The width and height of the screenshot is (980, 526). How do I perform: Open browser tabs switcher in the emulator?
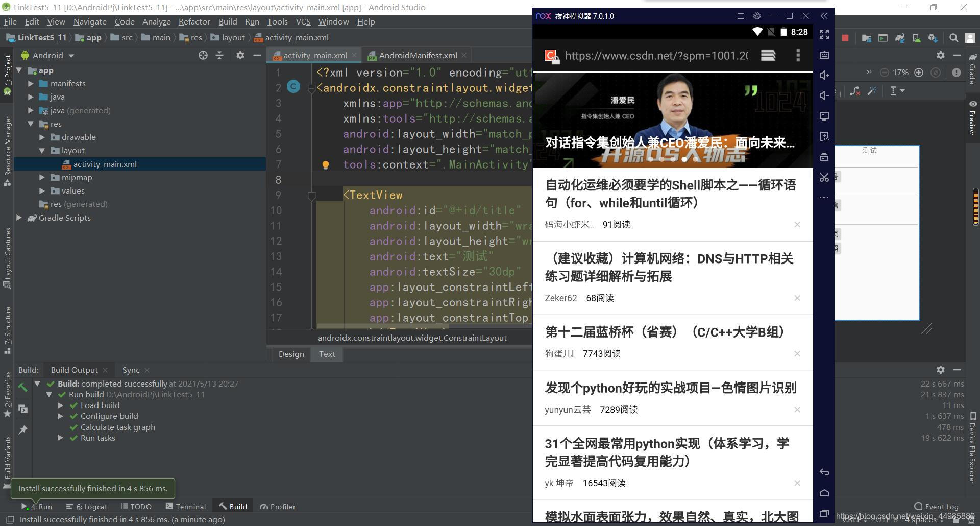pos(768,55)
